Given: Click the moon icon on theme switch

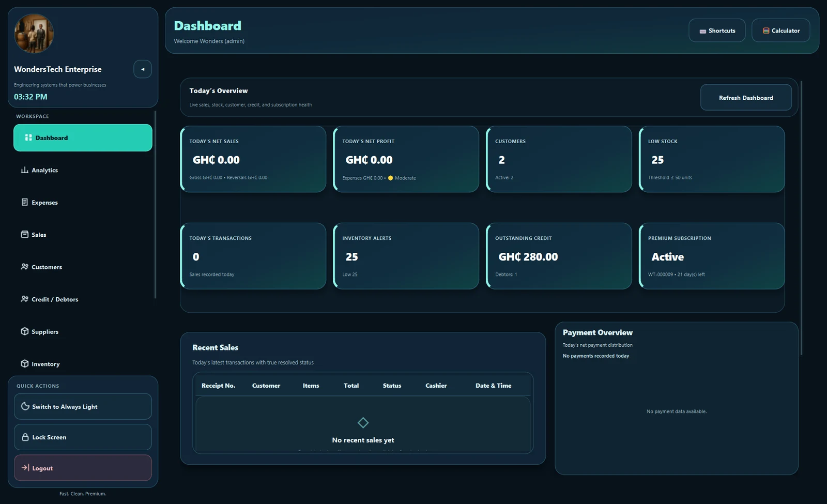Looking at the screenshot, I should click(25, 406).
